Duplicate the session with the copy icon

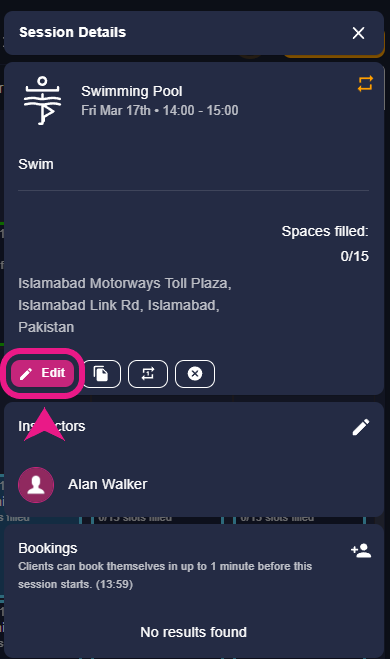point(101,374)
